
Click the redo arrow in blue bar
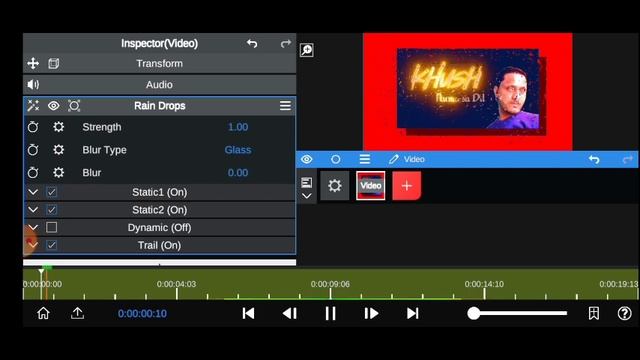628,159
